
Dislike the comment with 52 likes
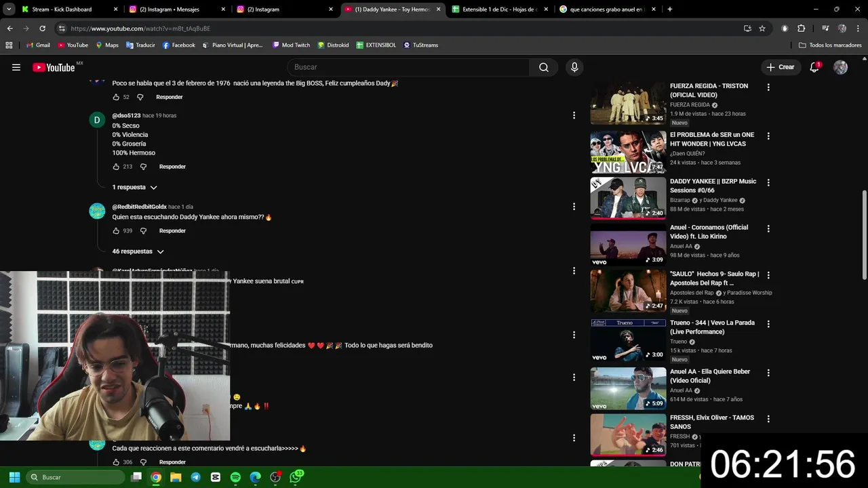coord(140,97)
